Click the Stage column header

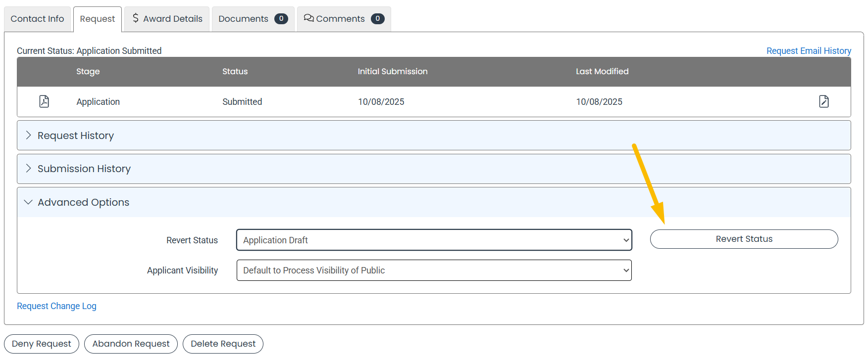pyautogui.click(x=88, y=72)
